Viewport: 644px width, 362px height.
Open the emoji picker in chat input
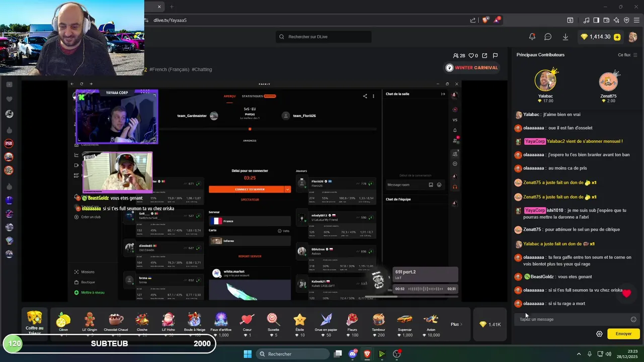(633, 319)
